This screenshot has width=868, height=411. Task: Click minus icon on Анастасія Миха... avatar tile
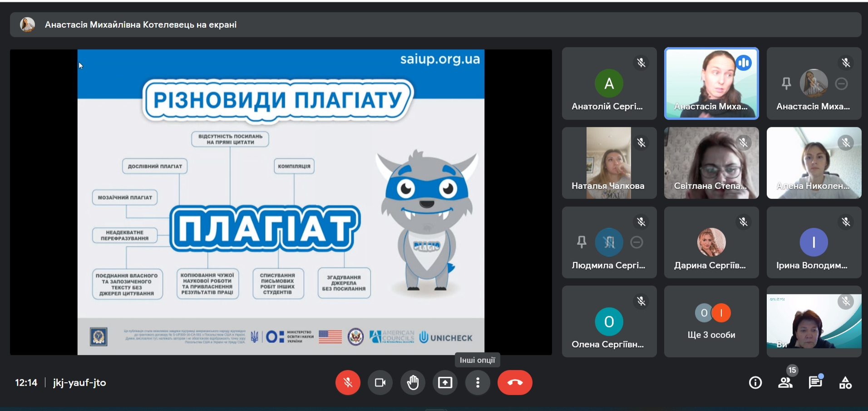click(x=841, y=84)
